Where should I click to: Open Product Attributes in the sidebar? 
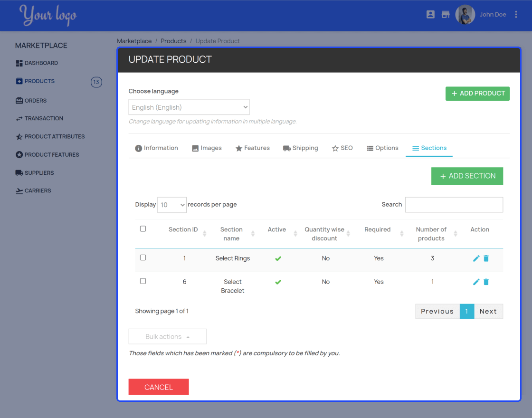pyautogui.click(x=50, y=136)
